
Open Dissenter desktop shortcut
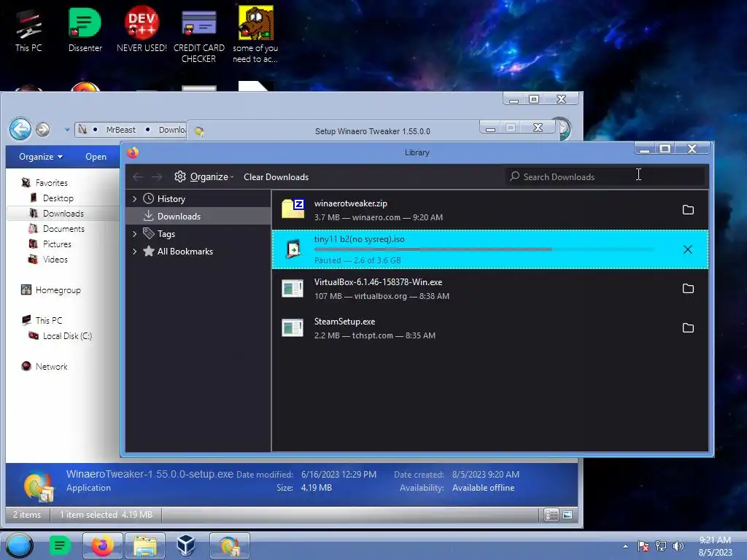pos(85,29)
